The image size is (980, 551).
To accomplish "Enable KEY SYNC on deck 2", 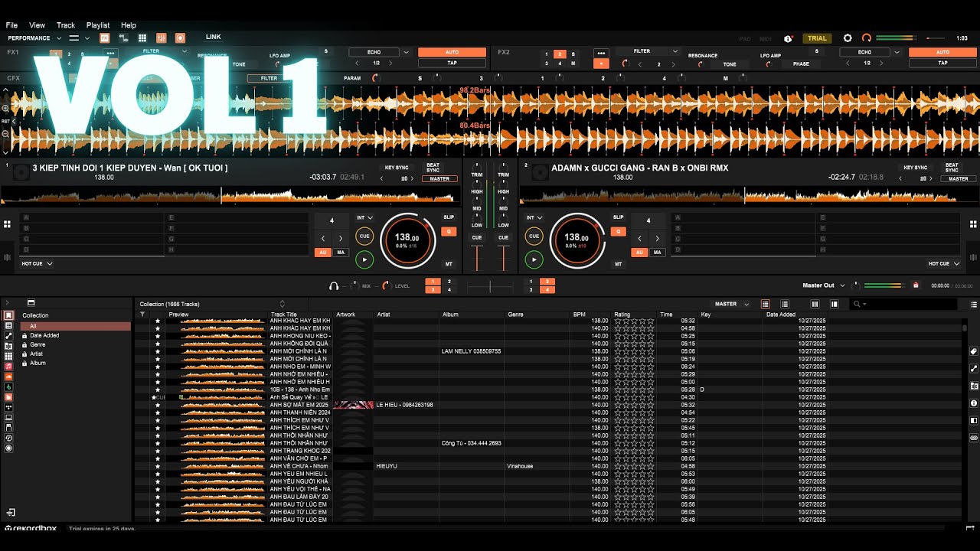I will (915, 168).
